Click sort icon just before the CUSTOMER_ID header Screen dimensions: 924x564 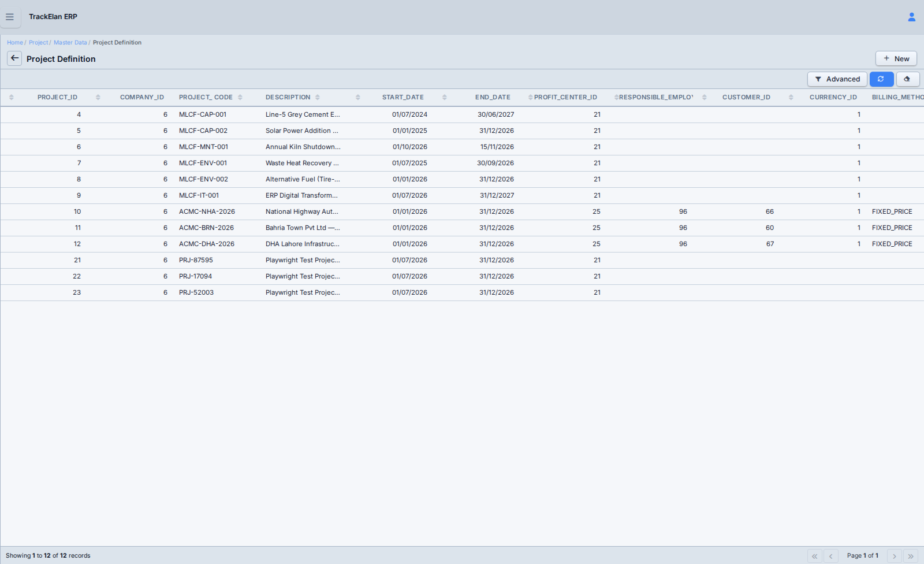pyautogui.click(x=705, y=97)
